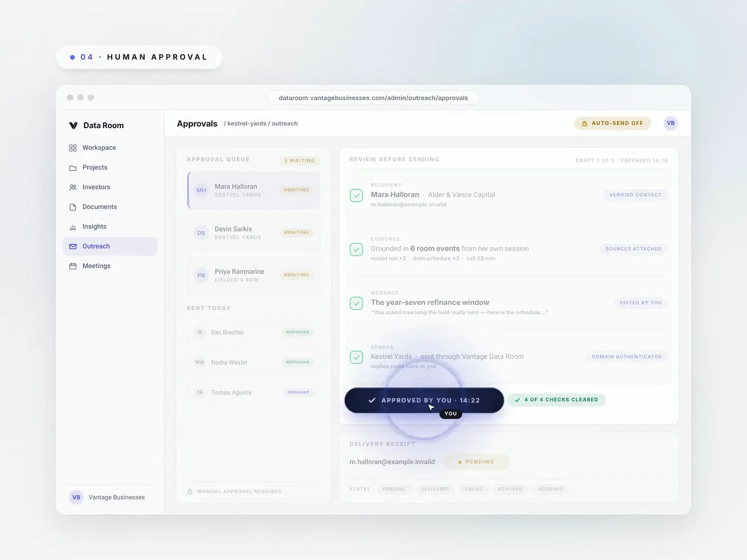The image size is (747, 560).
Task: Click the Insights bar chart icon
Action: [x=73, y=227]
